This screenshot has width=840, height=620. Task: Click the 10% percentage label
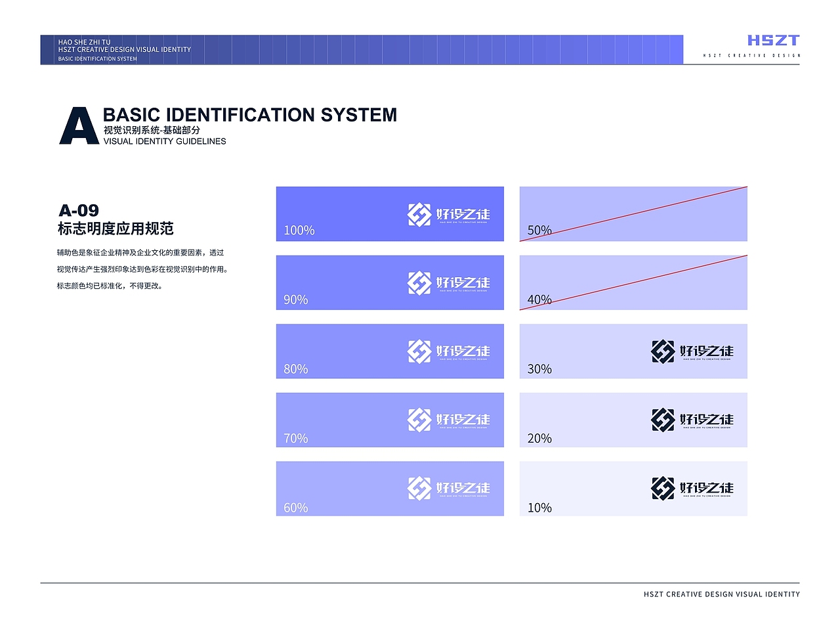[539, 508]
